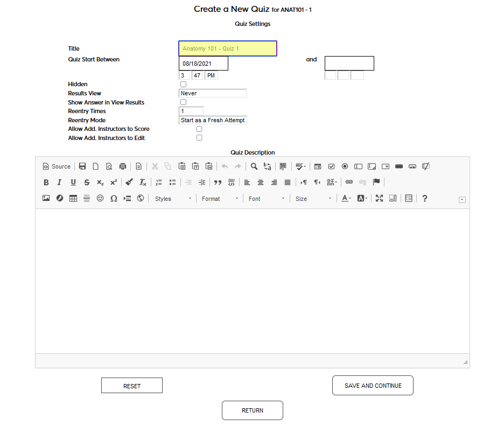Open the PM time period dropdown

coord(211,75)
